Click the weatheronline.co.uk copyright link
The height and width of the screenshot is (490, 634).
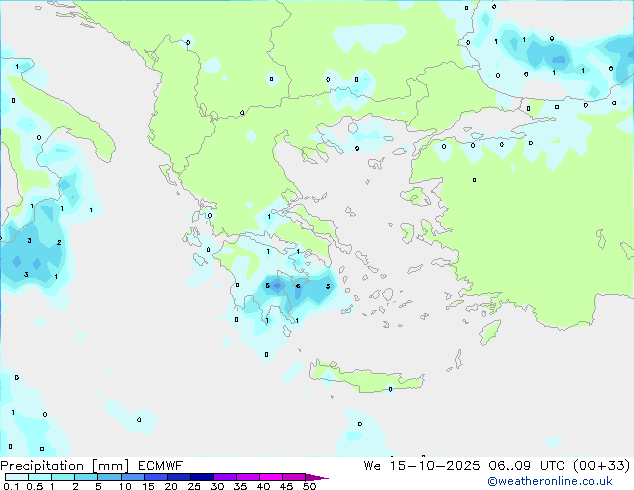tap(550, 481)
